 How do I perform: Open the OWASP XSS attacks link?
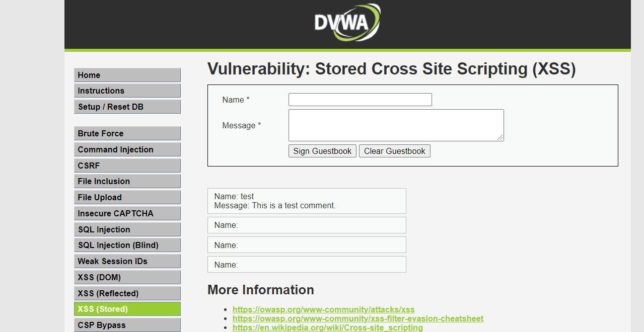[x=323, y=309]
